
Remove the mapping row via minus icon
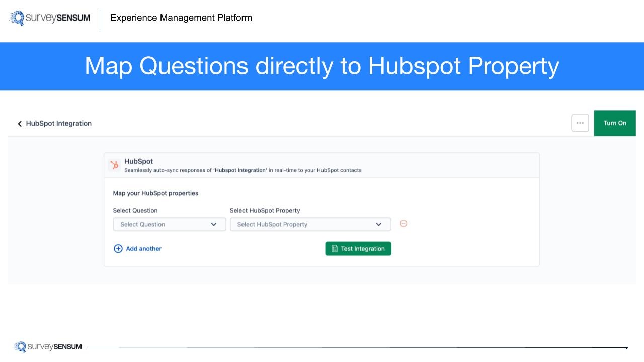404,224
